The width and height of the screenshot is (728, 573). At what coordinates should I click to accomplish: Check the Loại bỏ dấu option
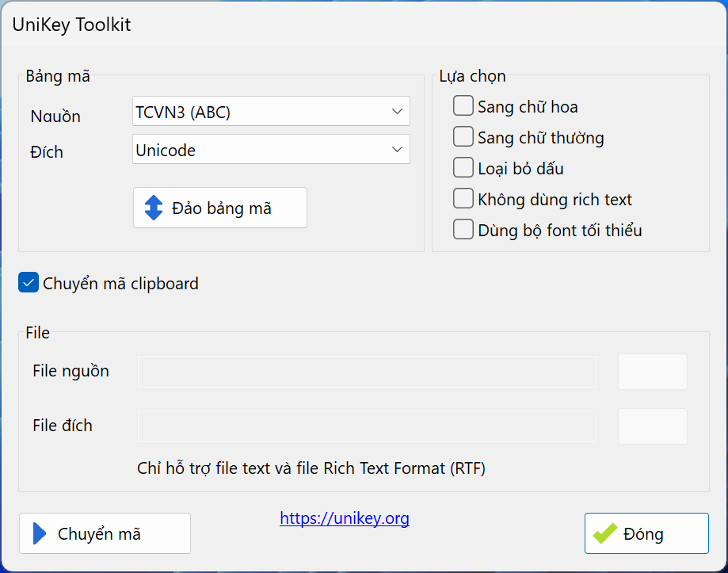(463, 167)
